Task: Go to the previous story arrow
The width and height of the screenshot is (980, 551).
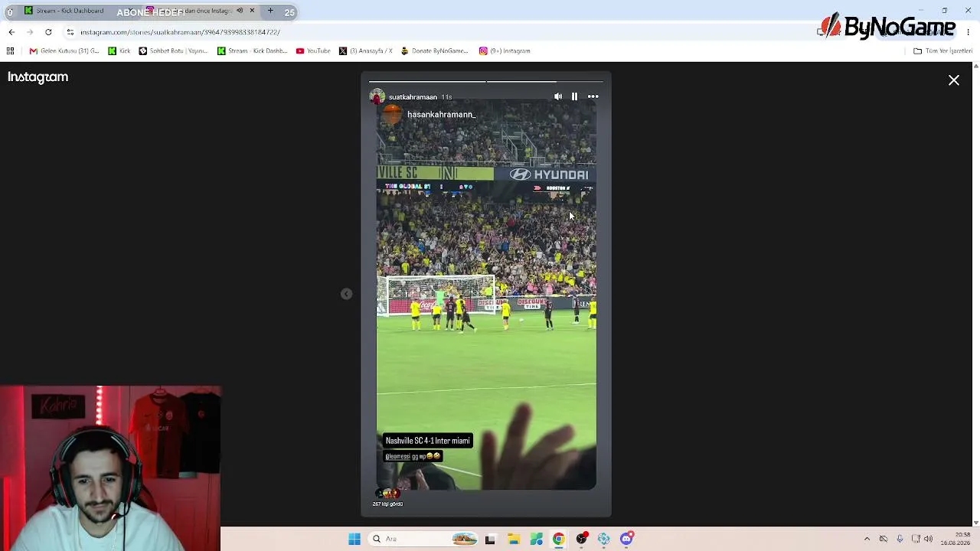Action: pos(346,294)
